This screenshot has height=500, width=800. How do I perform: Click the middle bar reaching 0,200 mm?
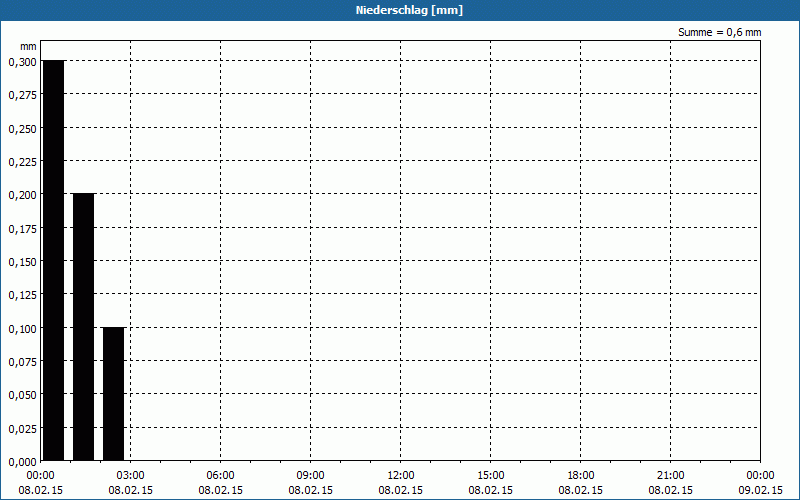coord(84,327)
